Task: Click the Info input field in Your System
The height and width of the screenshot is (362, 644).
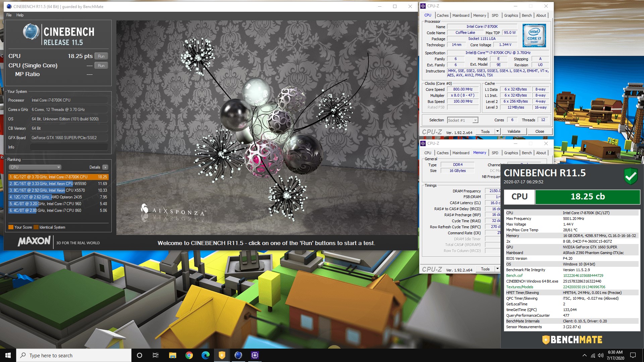Action: (x=69, y=147)
